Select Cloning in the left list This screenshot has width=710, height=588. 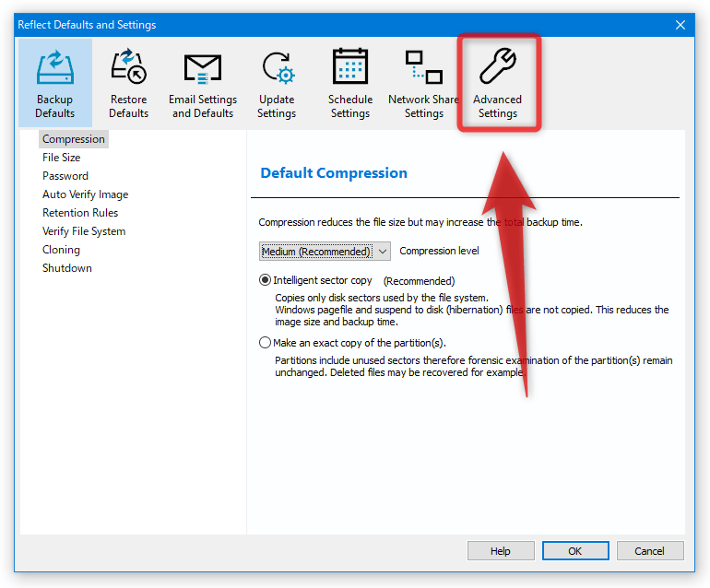(61, 250)
